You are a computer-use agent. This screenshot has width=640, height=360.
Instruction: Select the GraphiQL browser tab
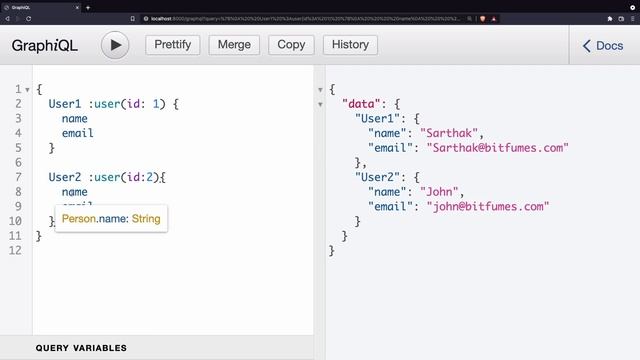(x=41, y=7)
